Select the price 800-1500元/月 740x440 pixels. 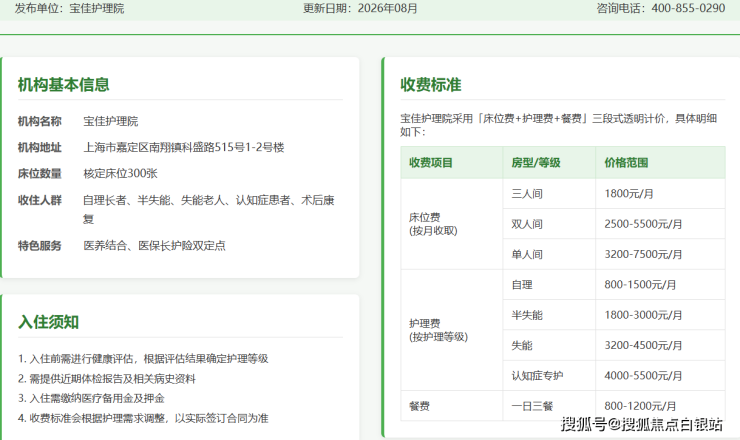pyautogui.click(x=640, y=285)
